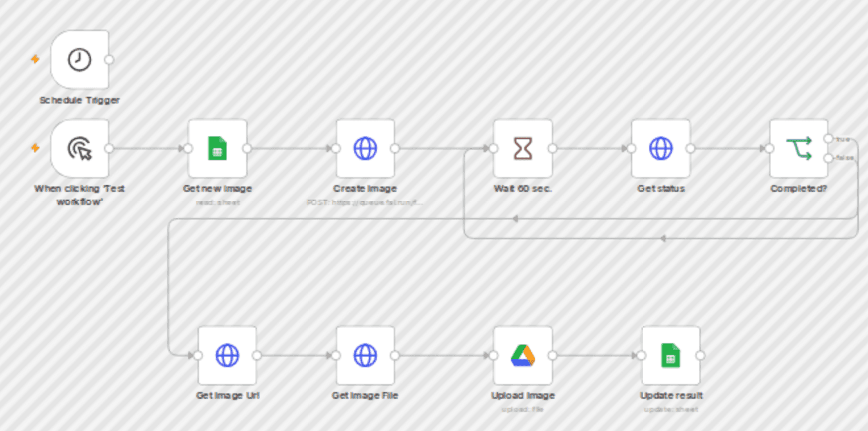868x431 pixels.
Task: Click the 'Wait 60 sec.' label text
Action: [x=523, y=188]
